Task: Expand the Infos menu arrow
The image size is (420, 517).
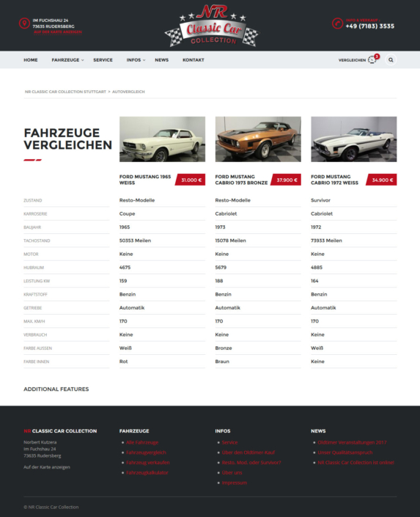Action: [x=144, y=60]
